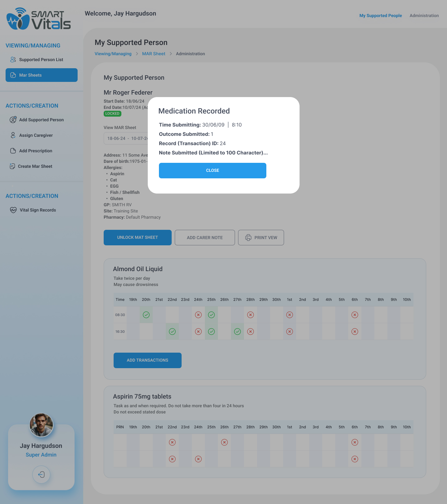The height and width of the screenshot is (504, 447).
Task: Toggle Almond Oil 16:30 checkmark on 22nd
Action: (172, 332)
